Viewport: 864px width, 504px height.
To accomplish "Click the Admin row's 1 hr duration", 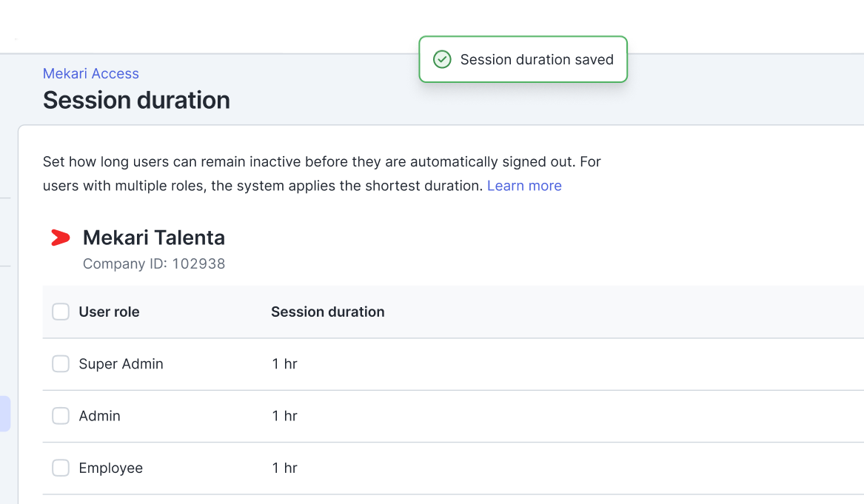I will (x=284, y=416).
